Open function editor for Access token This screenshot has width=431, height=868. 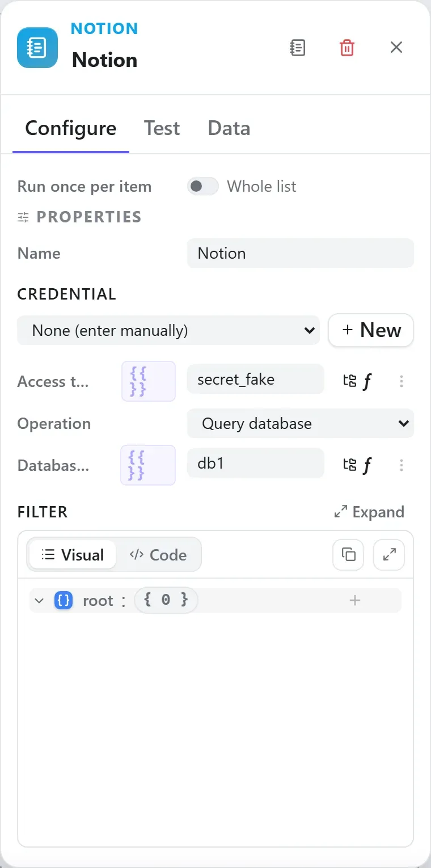[367, 381]
